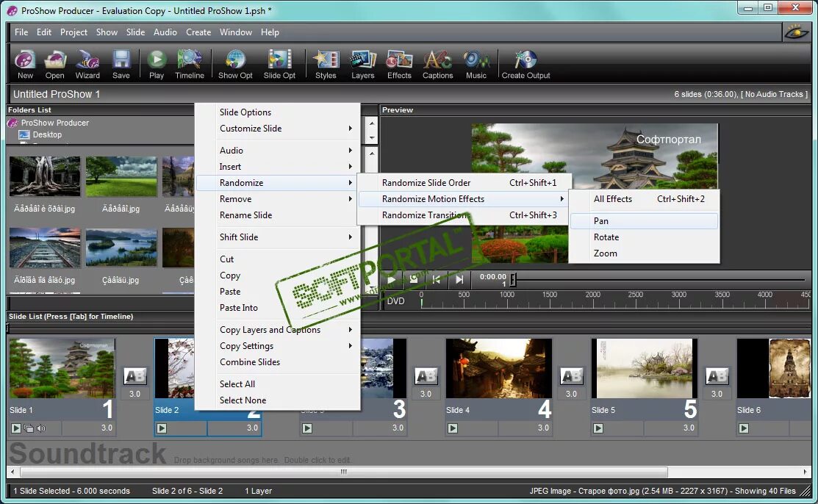818x504 pixels.
Task: Click the Play toolbar icon
Action: pyautogui.click(x=157, y=64)
